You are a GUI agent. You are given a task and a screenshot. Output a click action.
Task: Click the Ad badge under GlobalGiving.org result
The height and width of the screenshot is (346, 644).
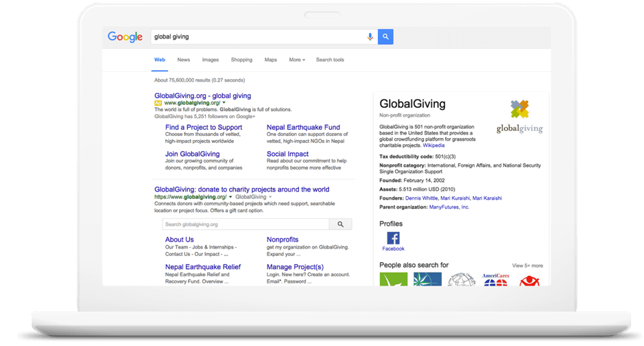tap(158, 103)
